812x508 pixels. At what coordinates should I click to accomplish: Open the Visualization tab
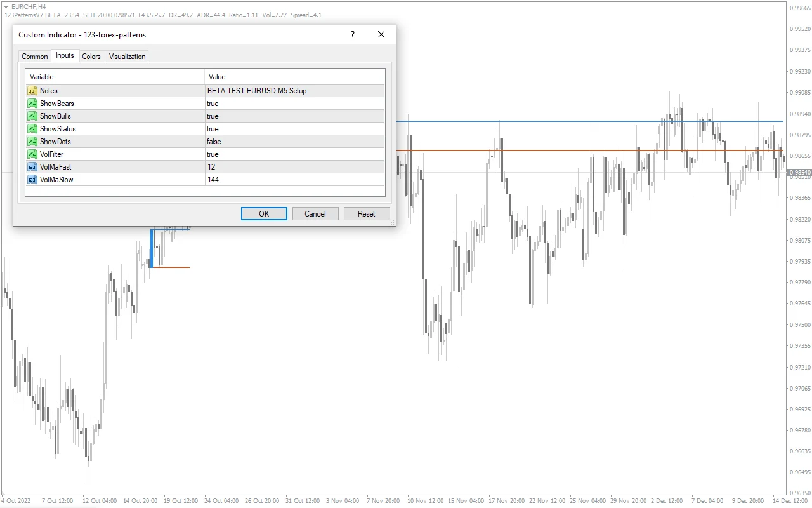click(x=126, y=56)
